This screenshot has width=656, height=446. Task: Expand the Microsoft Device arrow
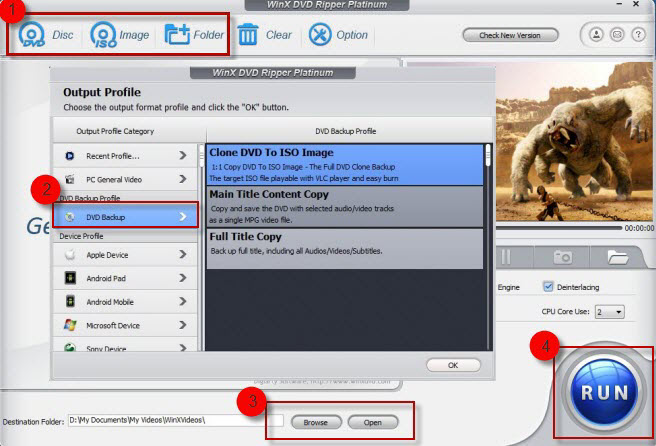[183, 325]
